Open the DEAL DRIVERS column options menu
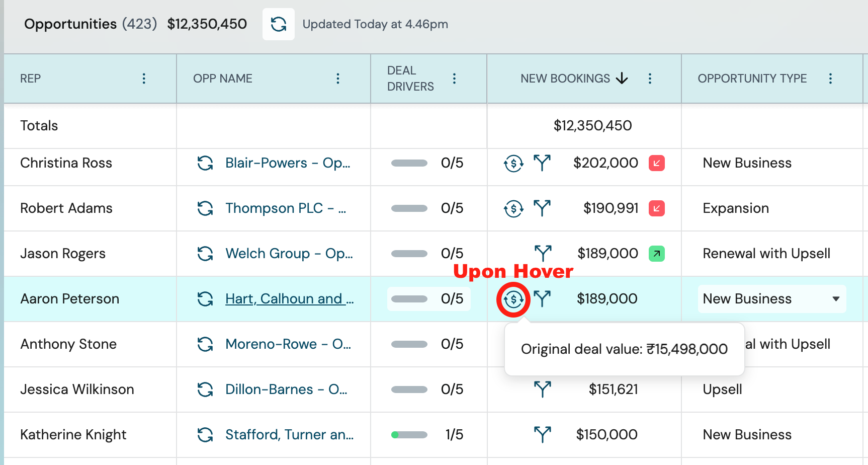This screenshot has height=465, width=868. point(454,79)
